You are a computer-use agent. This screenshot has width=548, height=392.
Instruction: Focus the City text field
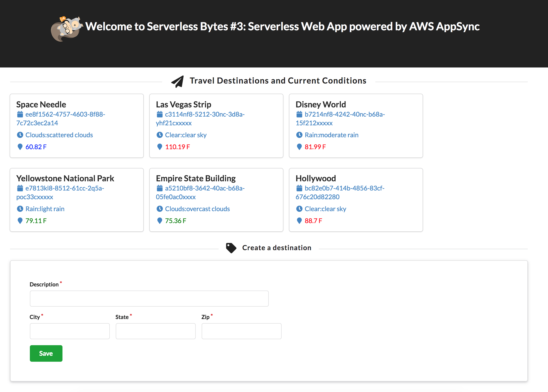(70, 331)
